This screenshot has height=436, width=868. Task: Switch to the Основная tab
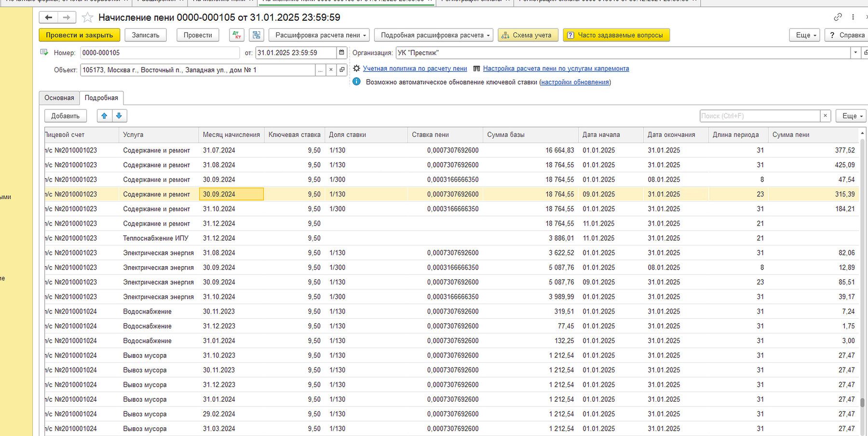point(59,98)
